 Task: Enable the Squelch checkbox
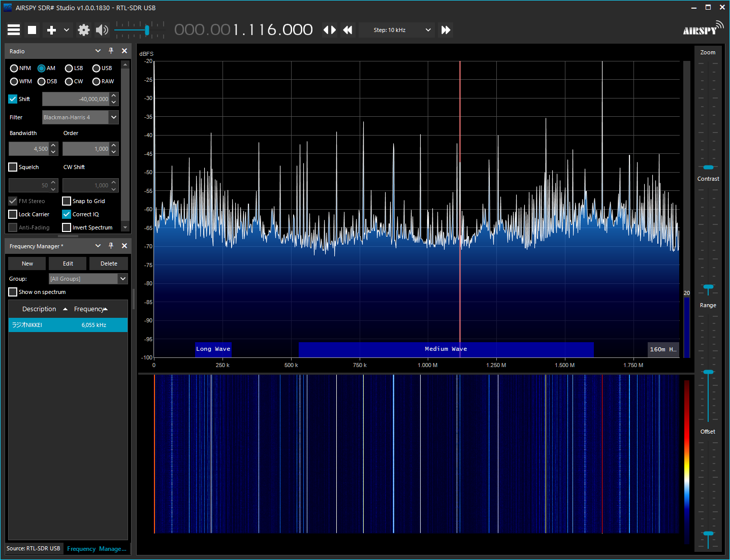13,167
